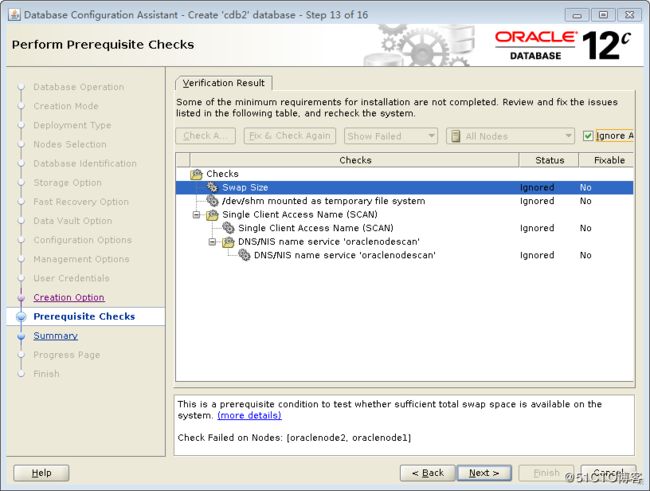Click the Check Again button
The height and width of the screenshot is (491, 650).
tap(206, 136)
